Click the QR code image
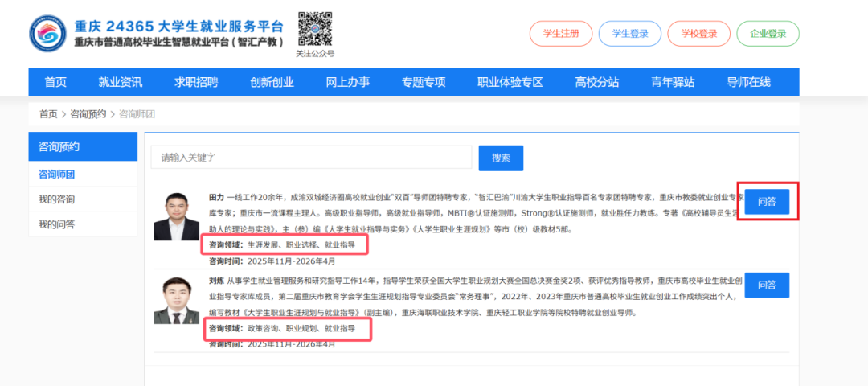 pyautogui.click(x=314, y=29)
